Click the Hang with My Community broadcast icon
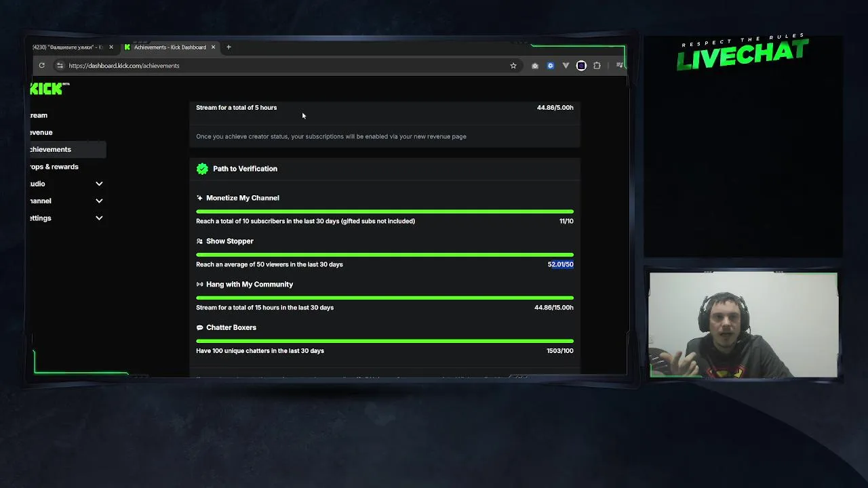This screenshot has height=488, width=868. [199, 285]
